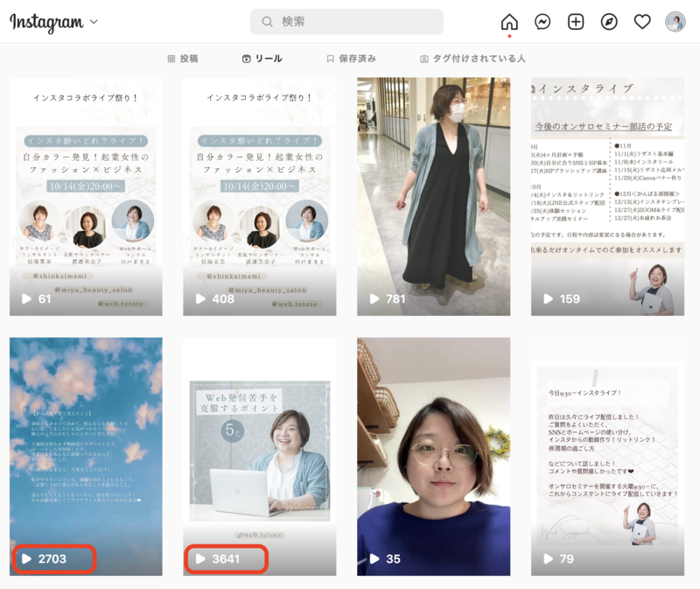The height and width of the screenshot is (589, 700).
Task: Open activity notifications heart icon
Action: (642, 21)
